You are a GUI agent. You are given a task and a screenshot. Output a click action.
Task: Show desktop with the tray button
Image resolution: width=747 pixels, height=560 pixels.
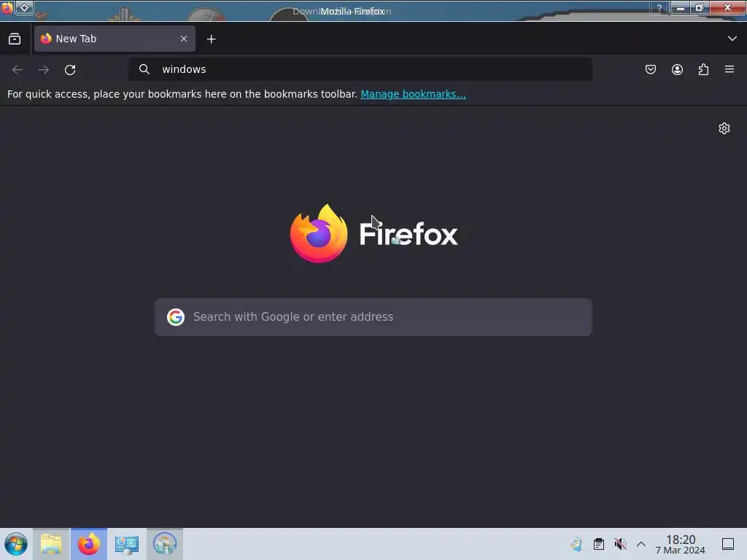pyautogui.click(x=728, y=544)
